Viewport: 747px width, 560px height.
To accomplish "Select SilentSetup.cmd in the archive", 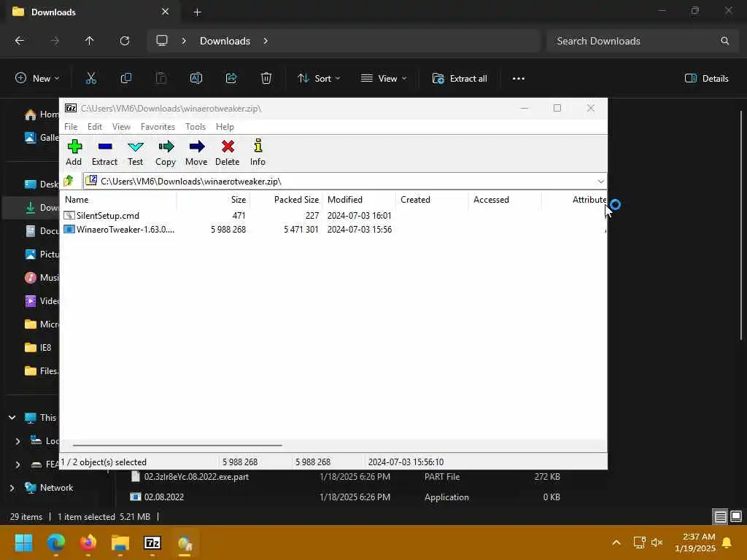I will 108,216.
